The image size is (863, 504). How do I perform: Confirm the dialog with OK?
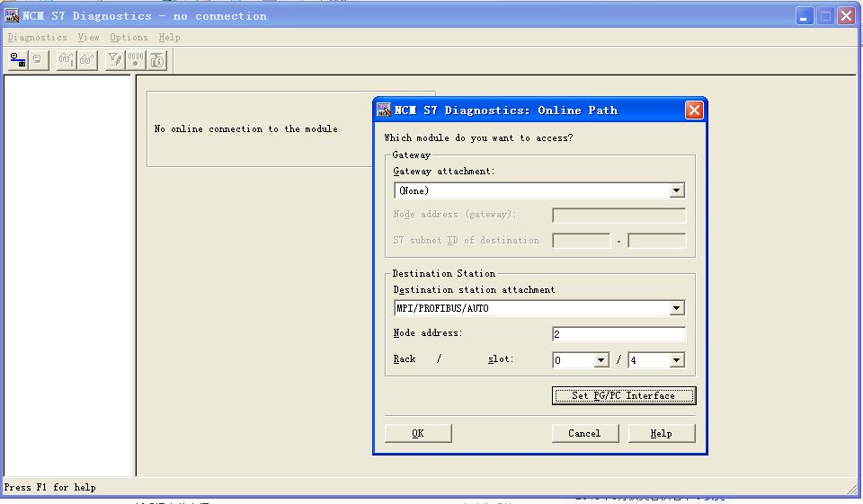[418, 434]
